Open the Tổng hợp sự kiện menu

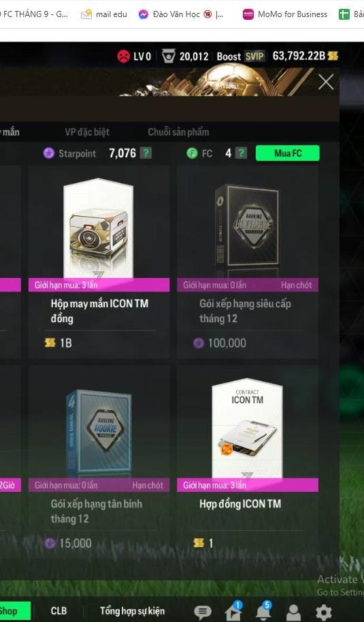click(132, 611)
